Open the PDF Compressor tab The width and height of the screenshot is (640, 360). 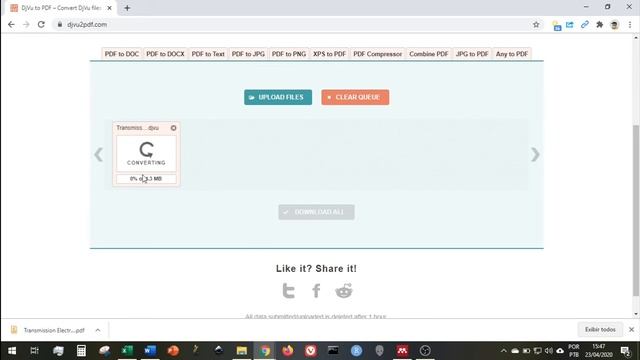pyautogui.click(x=378, y=54)
